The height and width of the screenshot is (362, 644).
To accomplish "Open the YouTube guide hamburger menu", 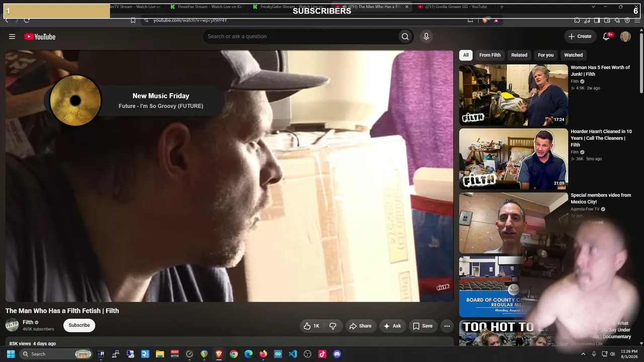I will pos(12,36).
